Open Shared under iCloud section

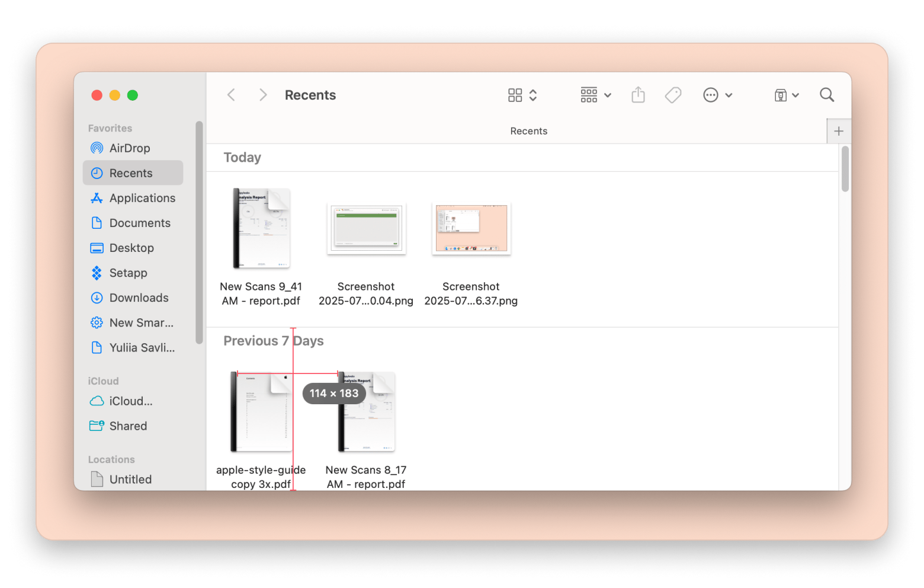point(128,426)
